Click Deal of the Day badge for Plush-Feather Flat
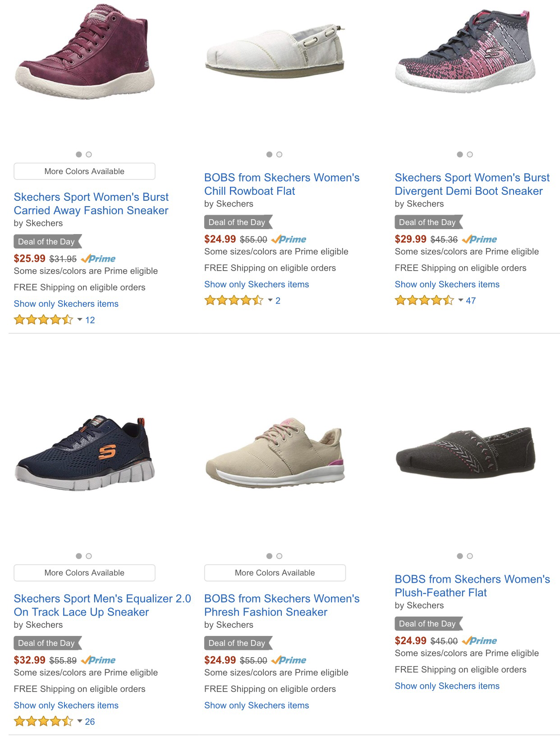The width and height of the screenshot is (560, 737). (427, 624)
